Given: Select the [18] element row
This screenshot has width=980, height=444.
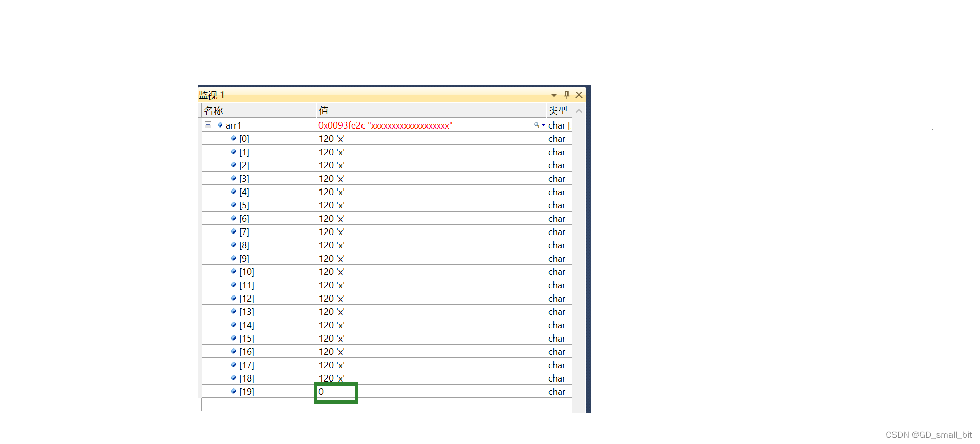Looking at the screenshot, I should coord(387,378).
